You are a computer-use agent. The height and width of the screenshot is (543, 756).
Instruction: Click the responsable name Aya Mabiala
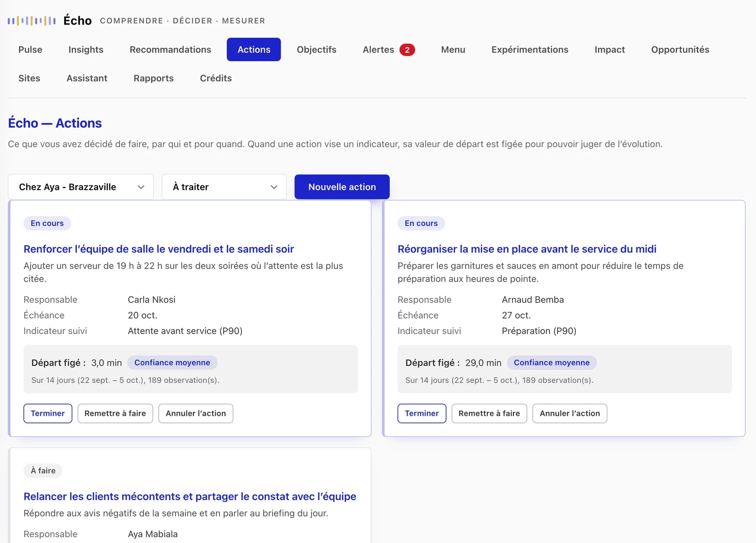[152, 534]
